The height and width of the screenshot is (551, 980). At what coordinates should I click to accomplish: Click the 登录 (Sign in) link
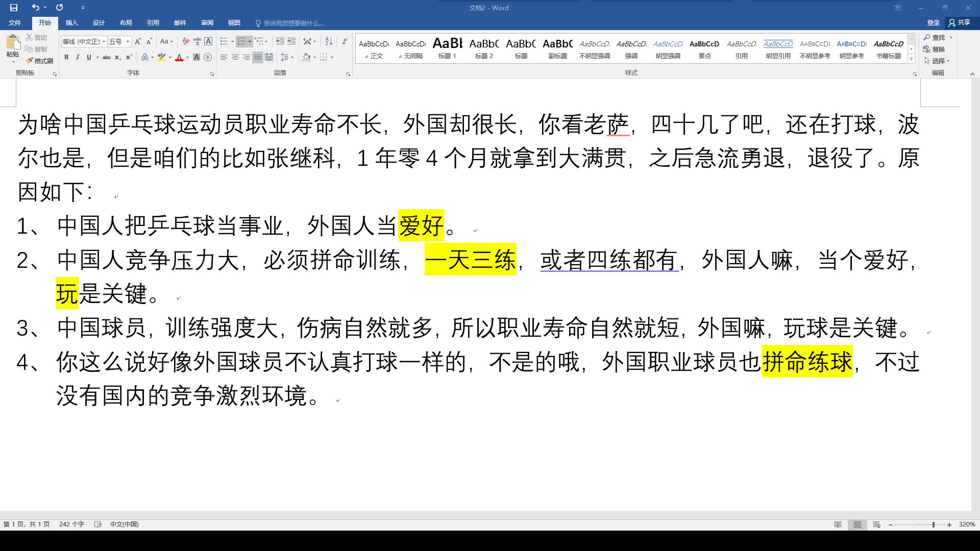point(933,22)
